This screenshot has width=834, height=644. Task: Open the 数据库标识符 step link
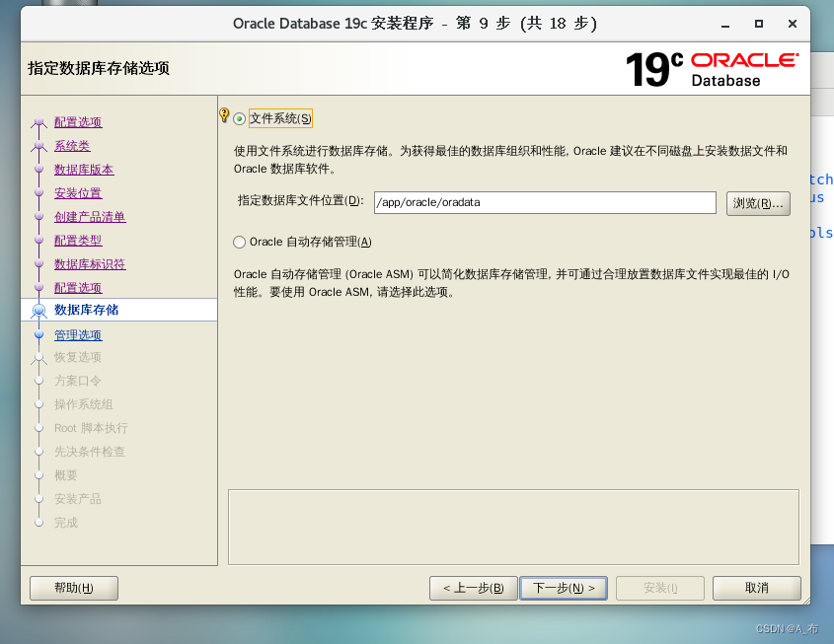pyautogui.click(x=90, y=264)
